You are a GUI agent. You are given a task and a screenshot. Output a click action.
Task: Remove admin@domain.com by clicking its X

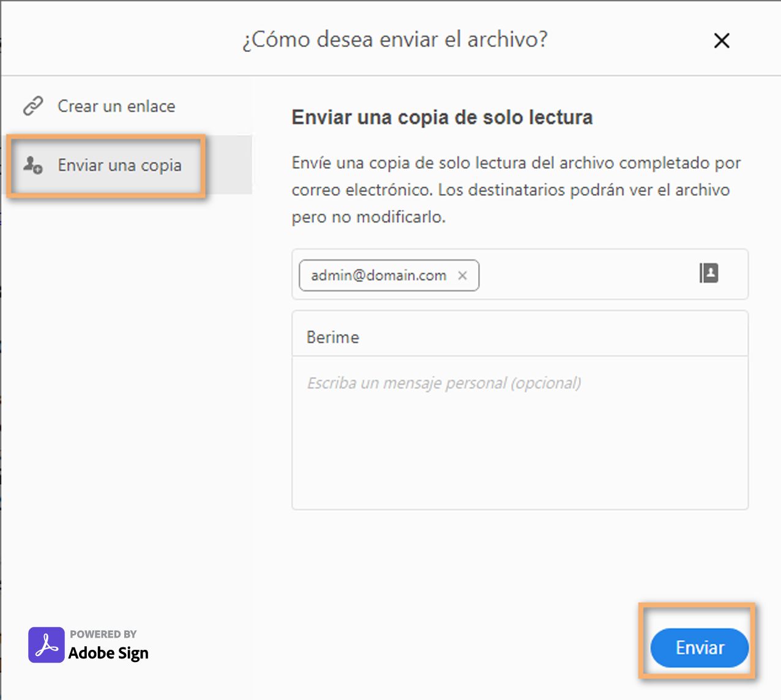[463, 276]
